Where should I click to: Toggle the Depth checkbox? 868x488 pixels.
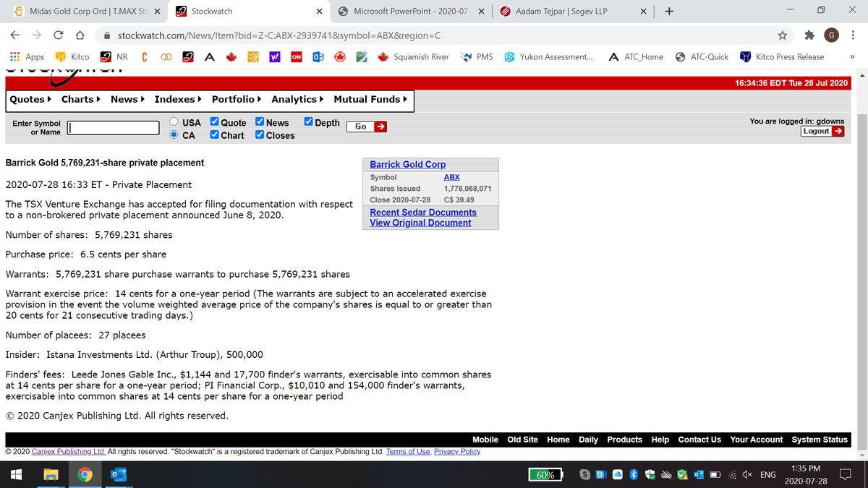click(309, 122)
